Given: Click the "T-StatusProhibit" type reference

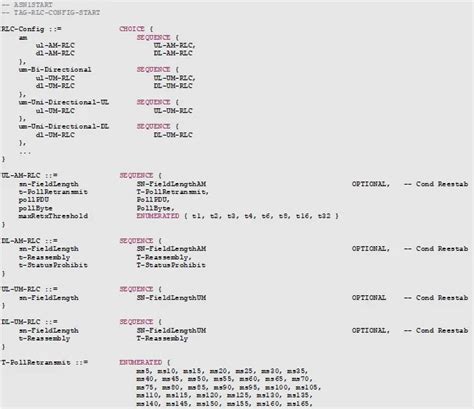Looking at the screenshot, I should tap(171, 265).
